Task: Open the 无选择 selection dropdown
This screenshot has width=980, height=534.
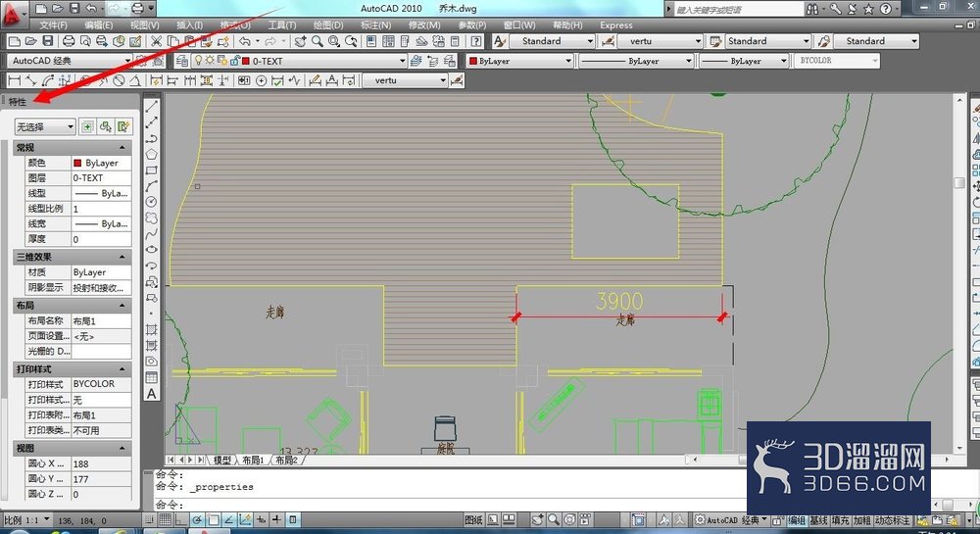Action: coord(45,126)
